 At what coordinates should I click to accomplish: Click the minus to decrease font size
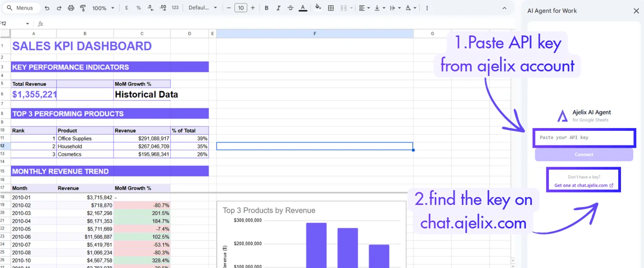228,8
